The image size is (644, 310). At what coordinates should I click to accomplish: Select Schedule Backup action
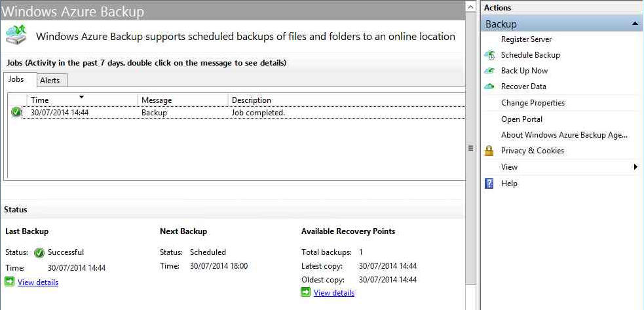click(x=530, y=55)
